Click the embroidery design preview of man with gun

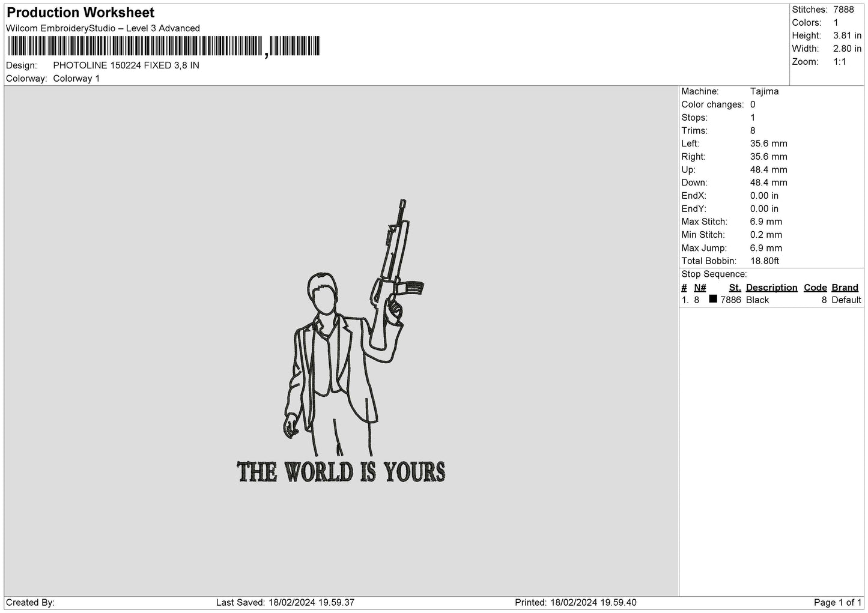click(353, 328)
